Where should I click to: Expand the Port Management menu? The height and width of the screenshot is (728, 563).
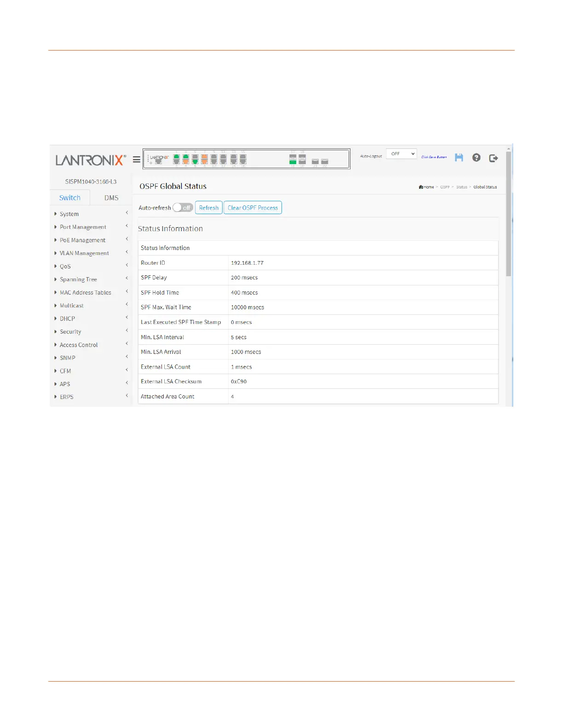tap(91, 227)
